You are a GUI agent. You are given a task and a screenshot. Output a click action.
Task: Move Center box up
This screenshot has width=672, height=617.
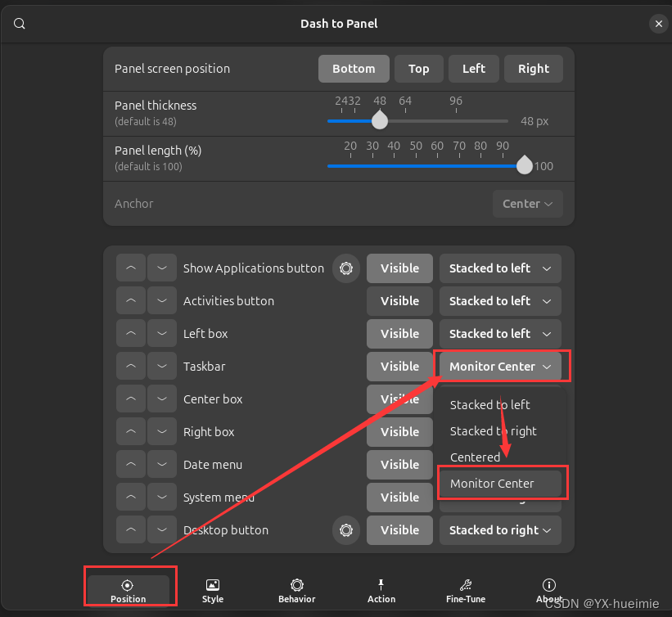(131, 399)
